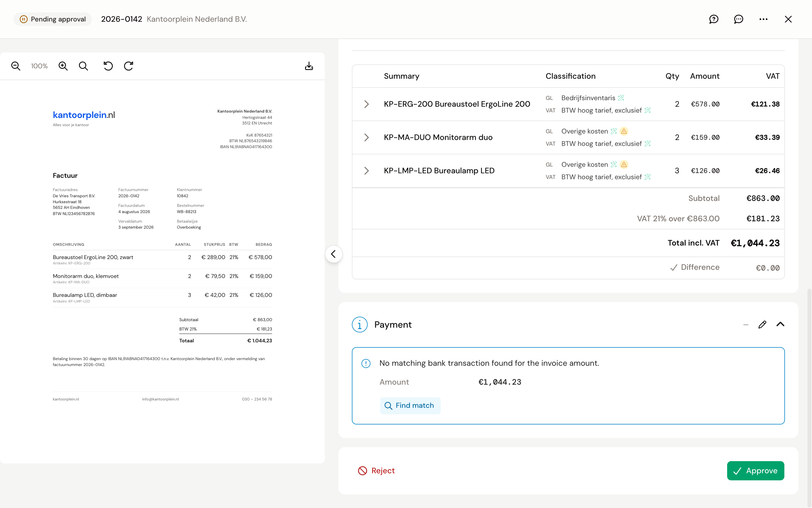This screenshot has width=812, height=508.
Task: Click AI wand icon on Bureaustoel VAT classification
Action: 648,110
